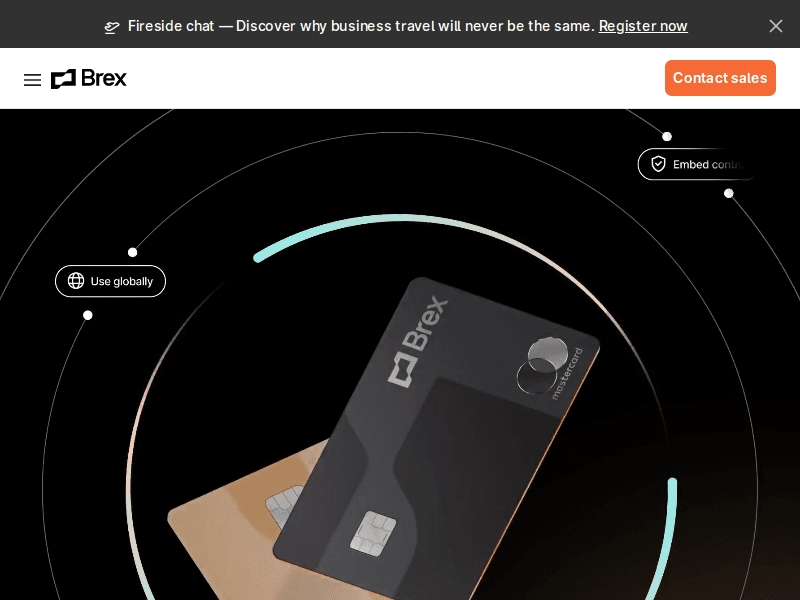
Task: Click the airplane icon in announcement banner
Action: coord(112,27)
